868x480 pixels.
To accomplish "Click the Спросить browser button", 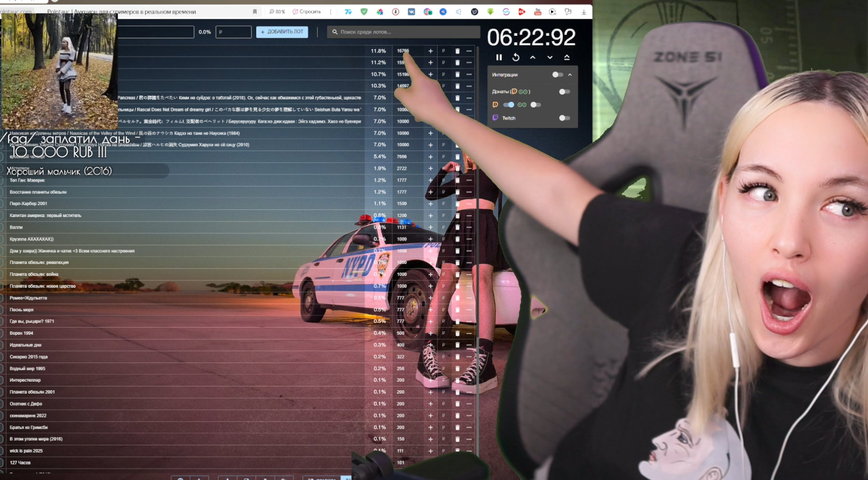I will [x=307, y=12].
